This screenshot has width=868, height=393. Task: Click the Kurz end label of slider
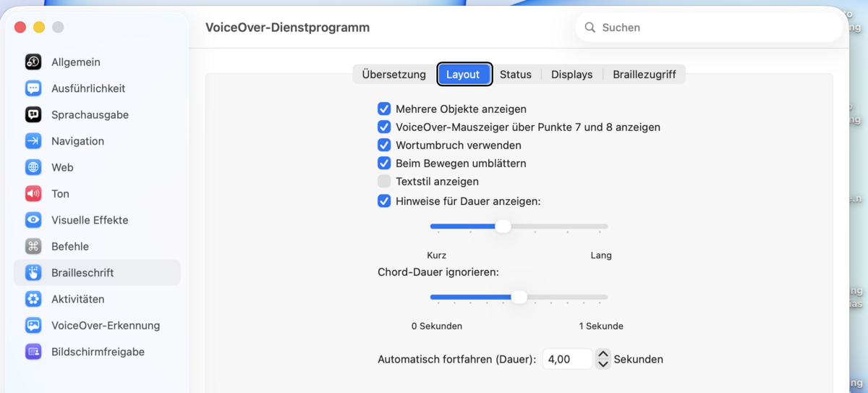coord(436,255)
